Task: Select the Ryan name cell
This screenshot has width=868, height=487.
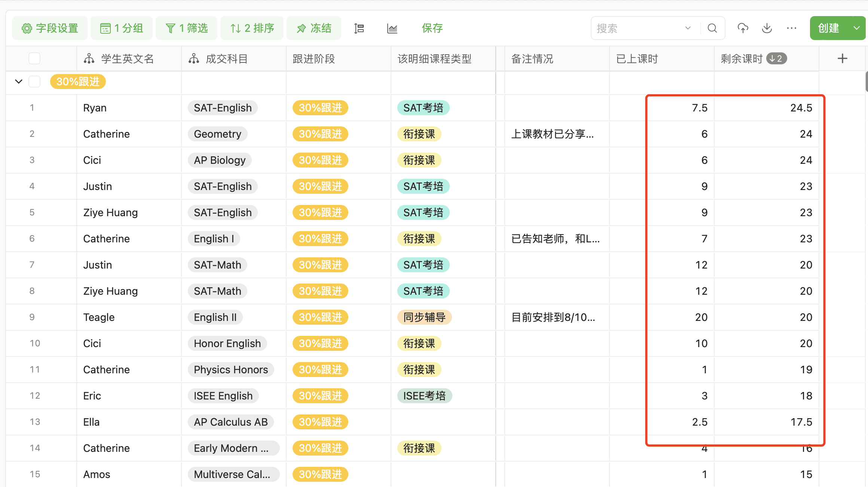Action: [x=129, y=108]
